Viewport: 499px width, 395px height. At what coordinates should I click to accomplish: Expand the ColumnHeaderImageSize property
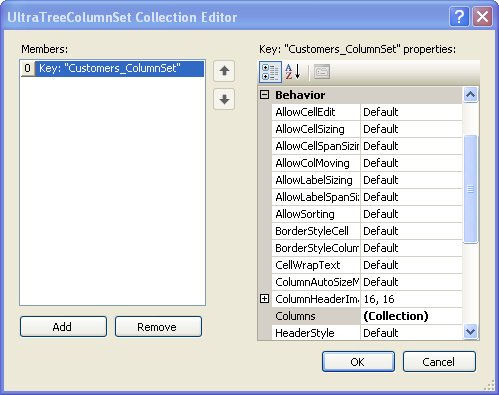pos(264,299)
